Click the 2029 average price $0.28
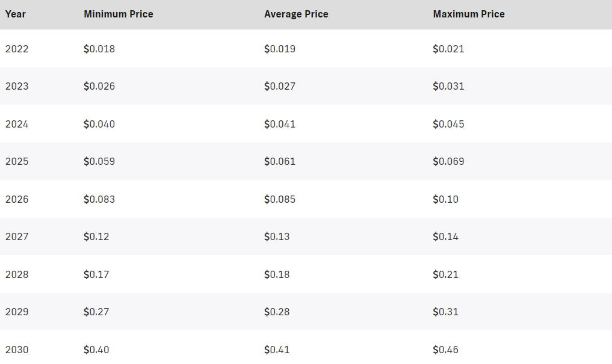 point(277,312)
